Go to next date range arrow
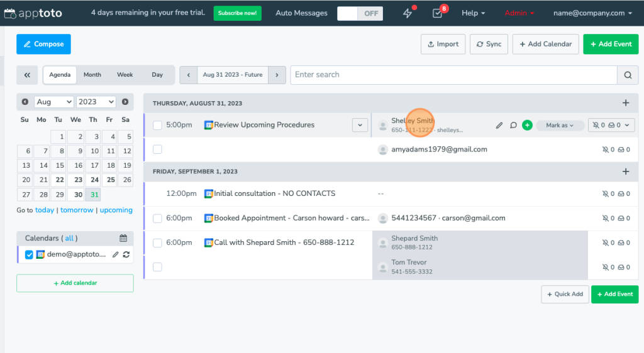 pyautogui.click(x=277, y=75)
